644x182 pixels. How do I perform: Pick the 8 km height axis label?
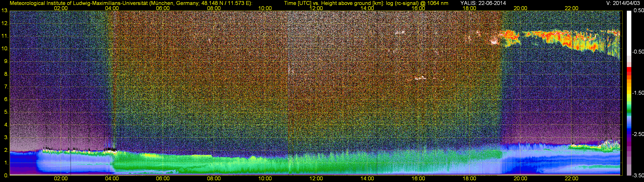pos(6,74)
